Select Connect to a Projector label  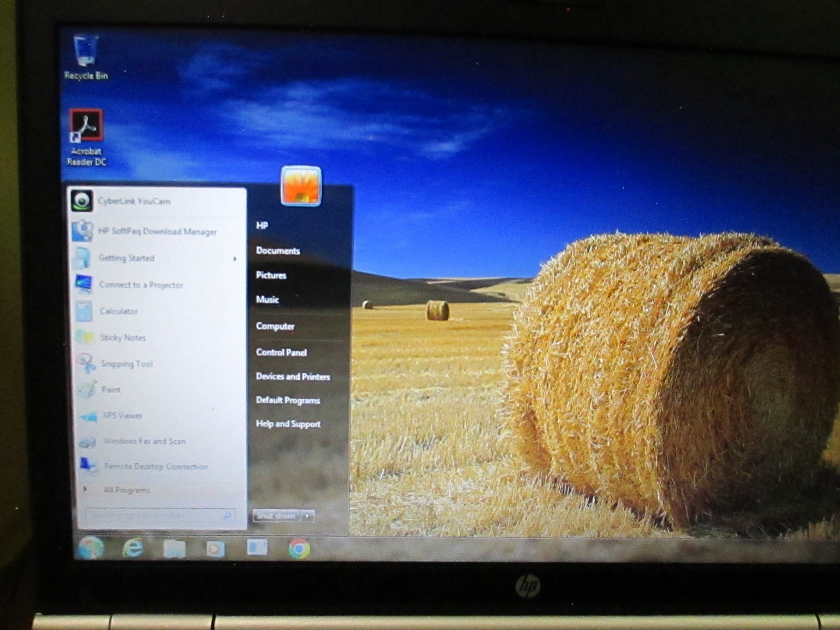pos(141,285)
